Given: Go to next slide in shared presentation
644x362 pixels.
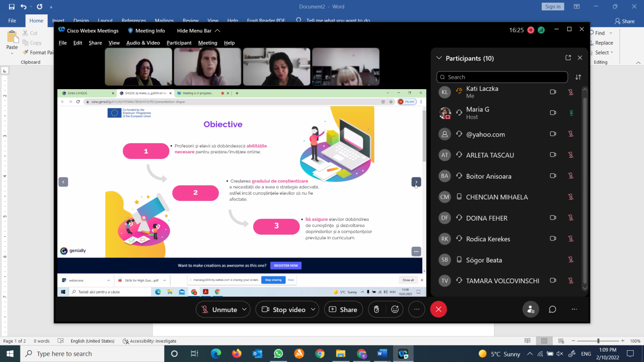Looking at the screenshot, I should [x=416, y=182].
